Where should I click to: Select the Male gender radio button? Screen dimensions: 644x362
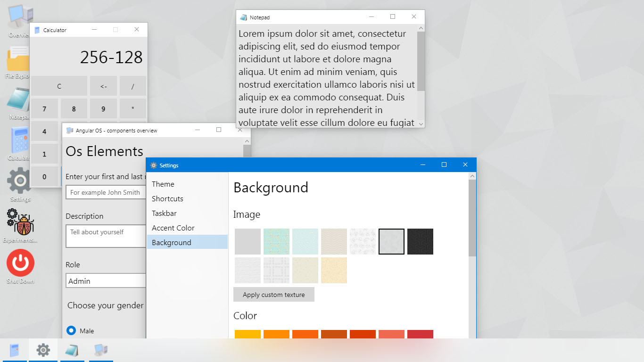[x=70, y=330]
